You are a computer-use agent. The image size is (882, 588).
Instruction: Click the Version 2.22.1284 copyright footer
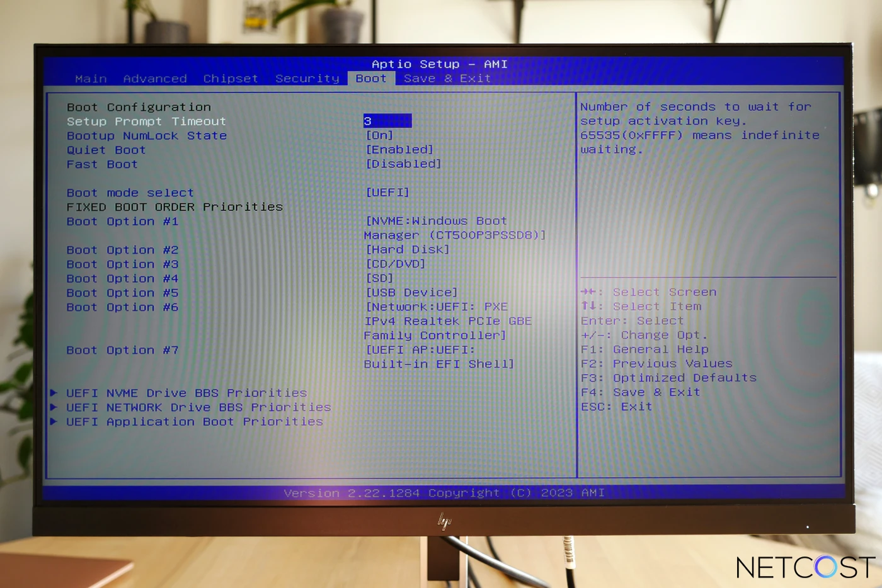click(x=444, y=493)
